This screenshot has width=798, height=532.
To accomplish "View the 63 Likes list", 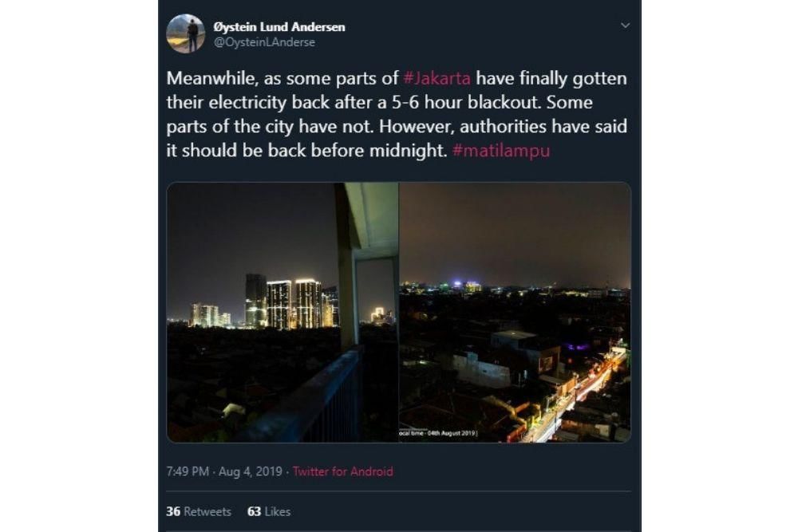I will tap(269, 511).
